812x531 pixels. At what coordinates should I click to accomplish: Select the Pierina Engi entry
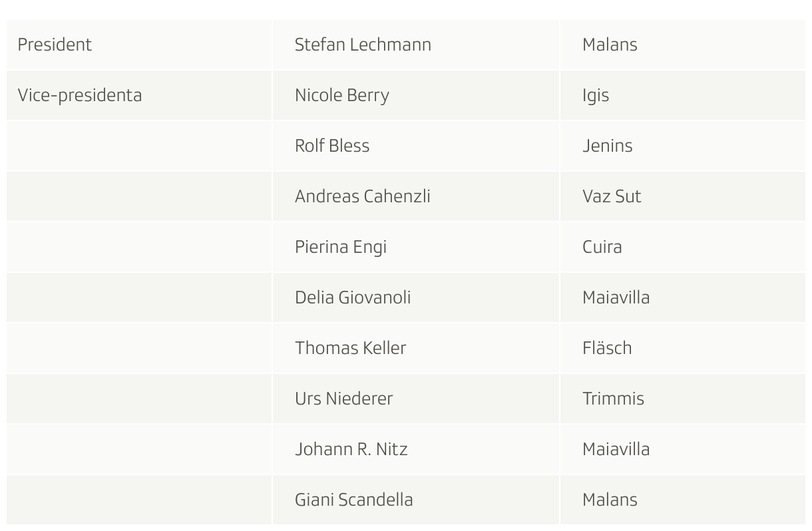point(341,247)
